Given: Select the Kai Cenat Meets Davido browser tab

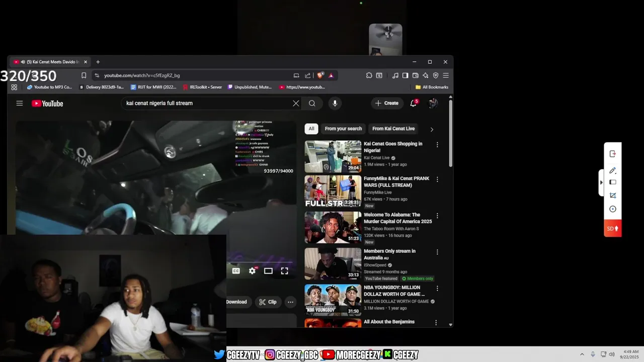Looking at the screenshot, I should [50, 62].
